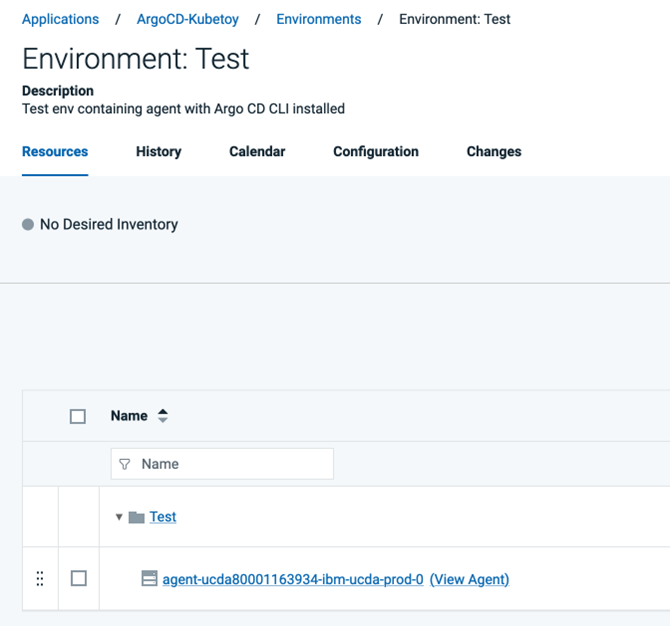Click the Test folder icon

tap(136, 517)
